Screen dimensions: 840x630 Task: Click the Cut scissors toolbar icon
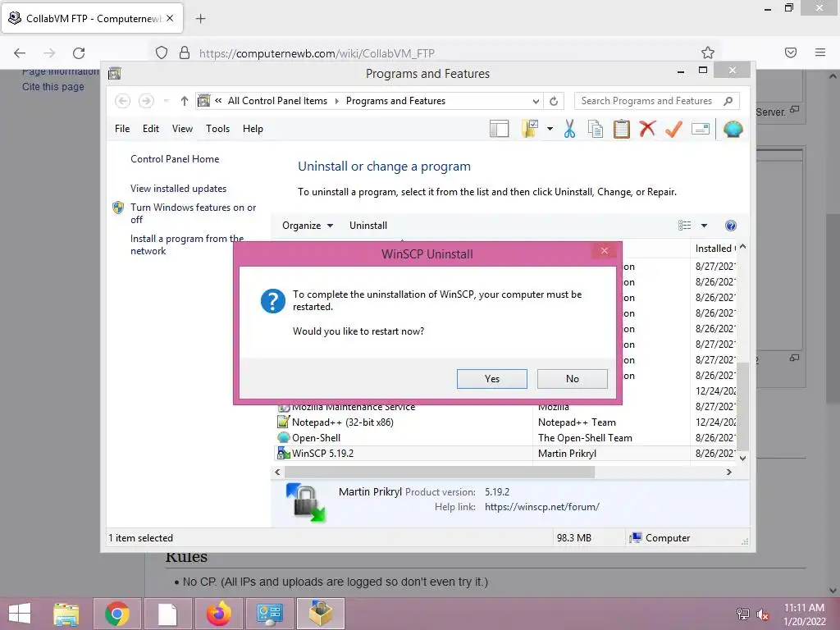click(569, 129)
